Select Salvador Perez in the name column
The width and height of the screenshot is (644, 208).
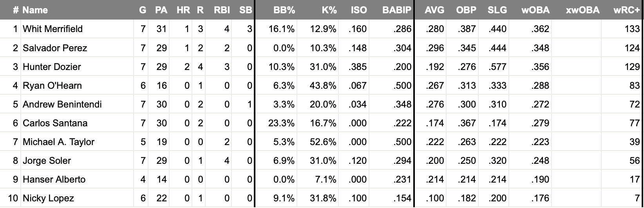pyautogui.click(x=55, y=48)
